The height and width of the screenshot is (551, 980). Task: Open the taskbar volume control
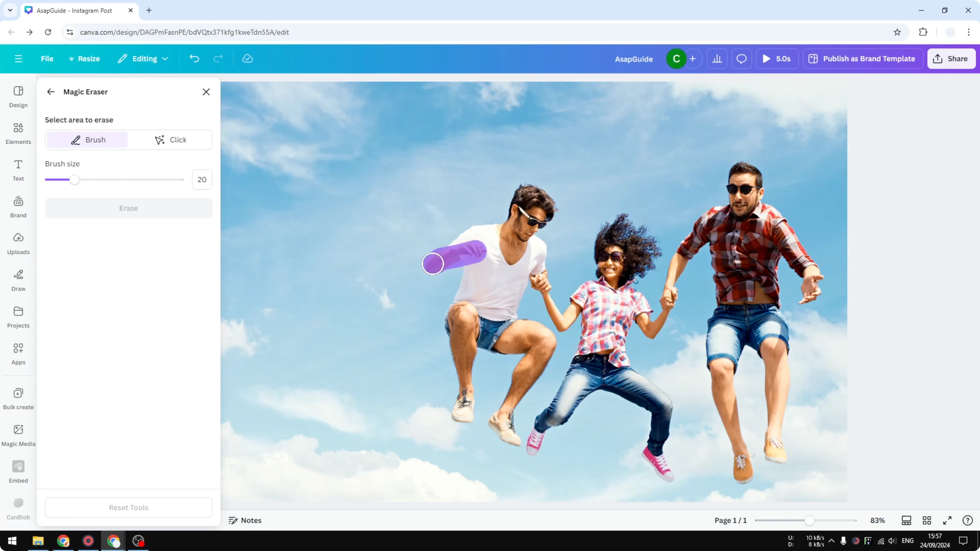click(892, 541)
